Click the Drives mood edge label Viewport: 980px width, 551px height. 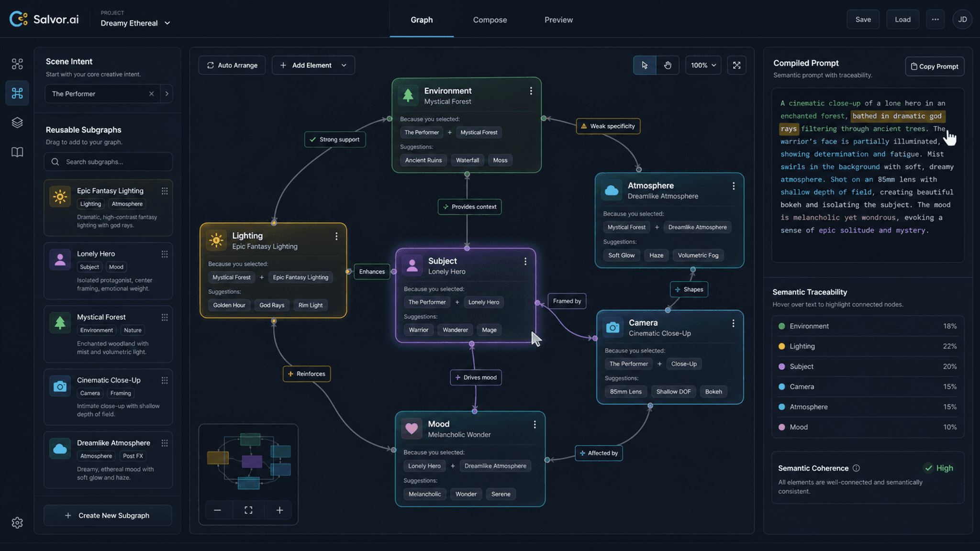tap(476, 377)
